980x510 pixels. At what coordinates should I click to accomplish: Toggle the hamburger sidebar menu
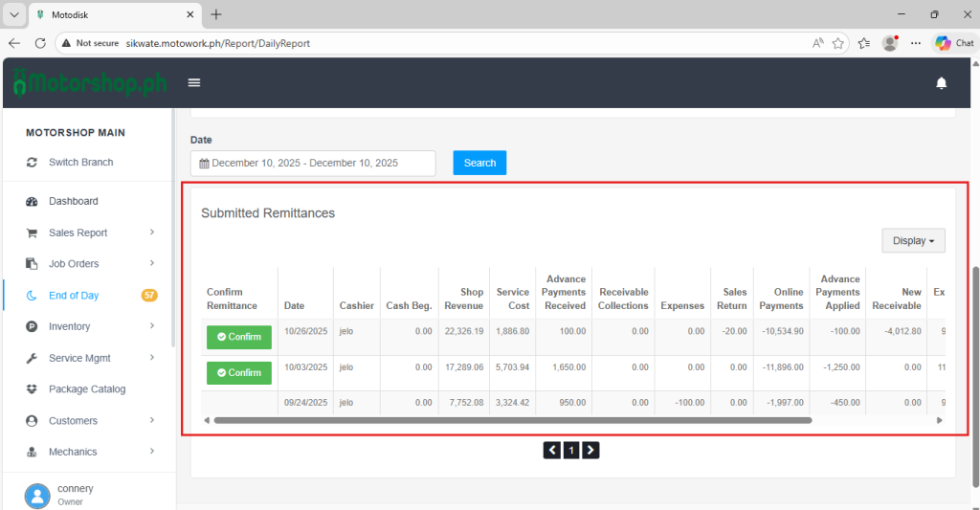(194, 83)
